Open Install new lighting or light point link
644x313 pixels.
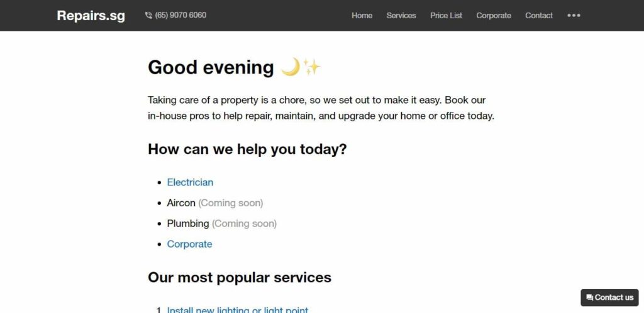point(237,310)
